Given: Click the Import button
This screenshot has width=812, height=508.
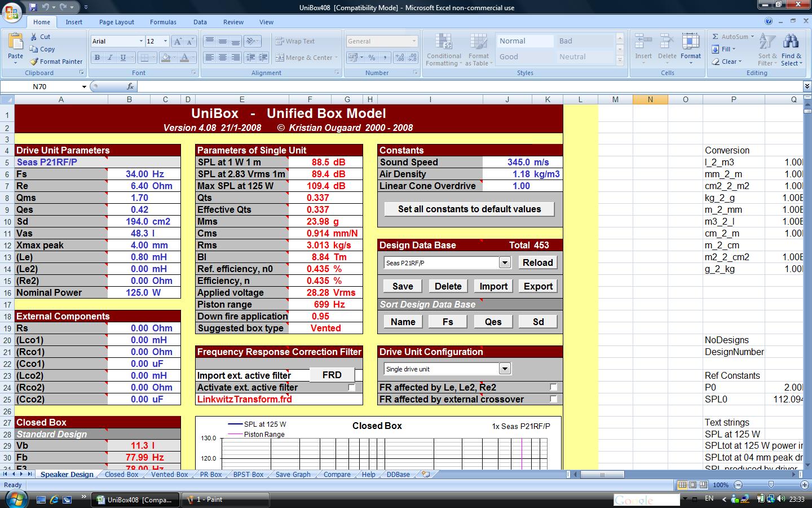Looking at the screenshot, I should pyautogui.click(x=493, y=286).
